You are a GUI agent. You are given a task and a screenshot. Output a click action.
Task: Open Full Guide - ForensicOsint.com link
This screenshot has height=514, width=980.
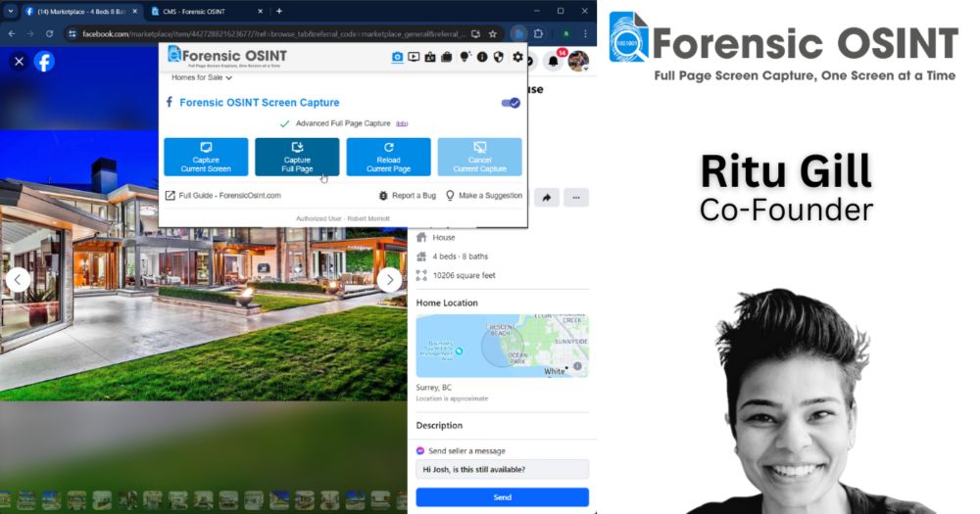223,196
